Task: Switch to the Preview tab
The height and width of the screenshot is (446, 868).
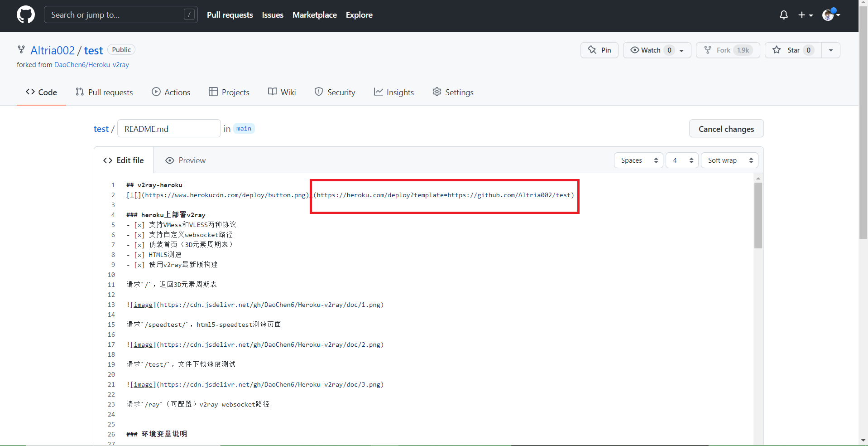Action: pyautogui.click(x=186, y=160)
